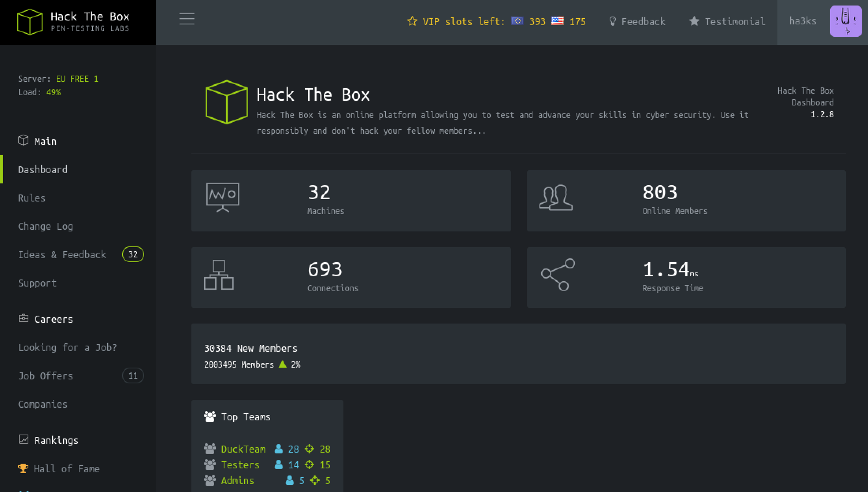The width and height of the screenshot is (868, 492).
Task: Click the DuckTeam group icon
Action: 210,449
